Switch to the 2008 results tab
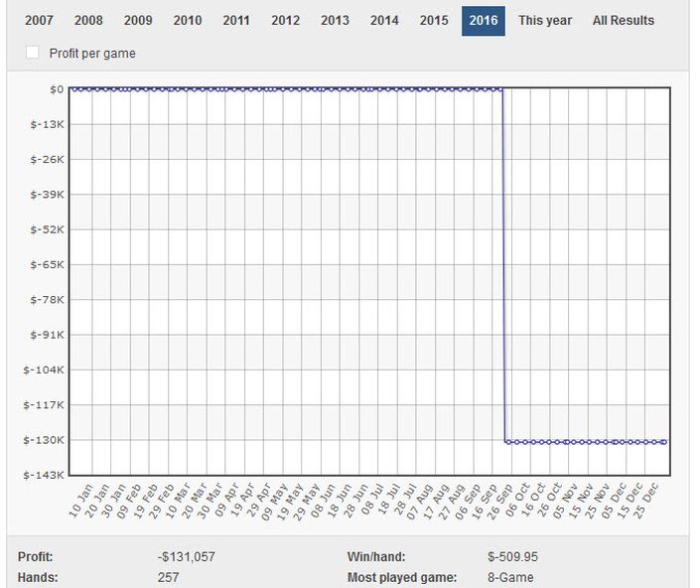 click(x=88, y=21)
